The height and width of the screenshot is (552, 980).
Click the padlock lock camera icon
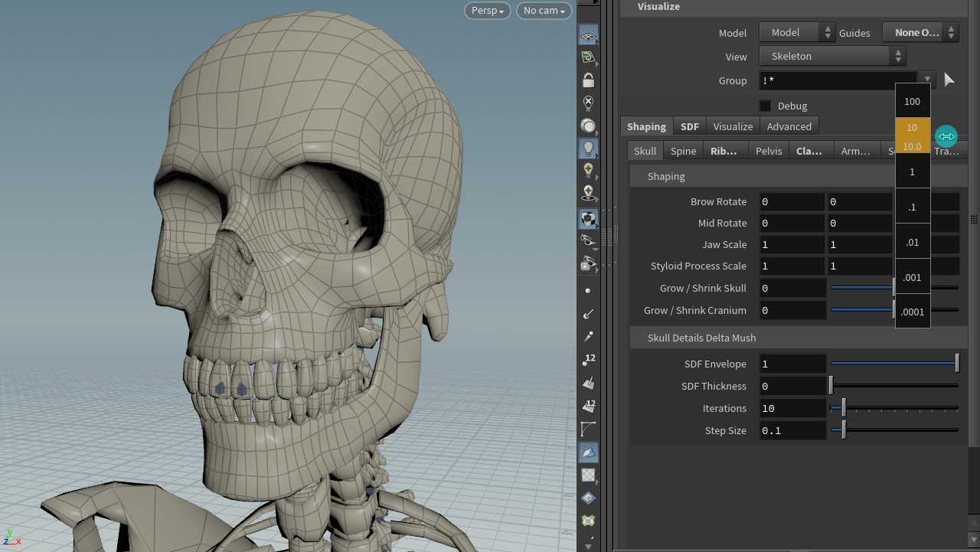pos(588,80)
